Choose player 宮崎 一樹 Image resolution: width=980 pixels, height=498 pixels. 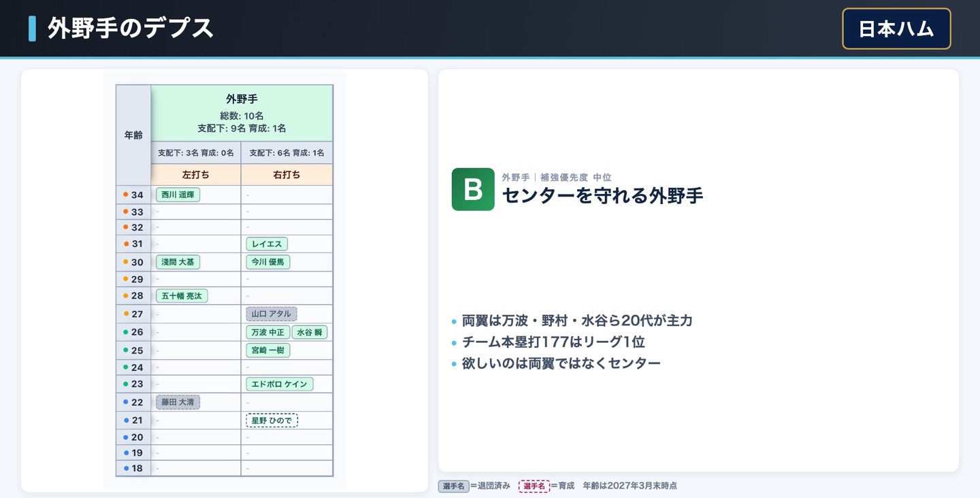[x=267, y=350]
